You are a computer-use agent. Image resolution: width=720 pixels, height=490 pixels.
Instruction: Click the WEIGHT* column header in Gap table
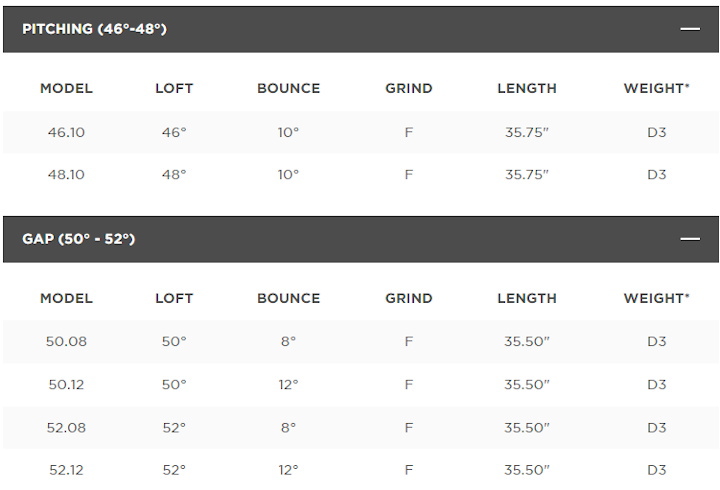[657, 298]
